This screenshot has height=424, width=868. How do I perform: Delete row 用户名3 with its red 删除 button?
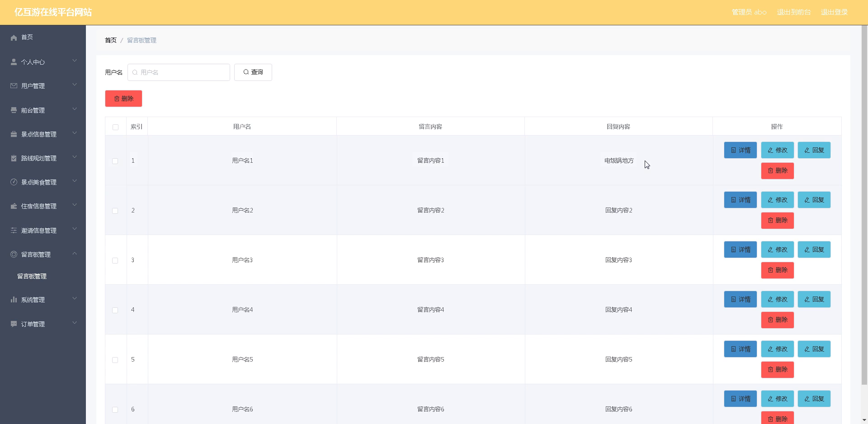click(777, 270)
